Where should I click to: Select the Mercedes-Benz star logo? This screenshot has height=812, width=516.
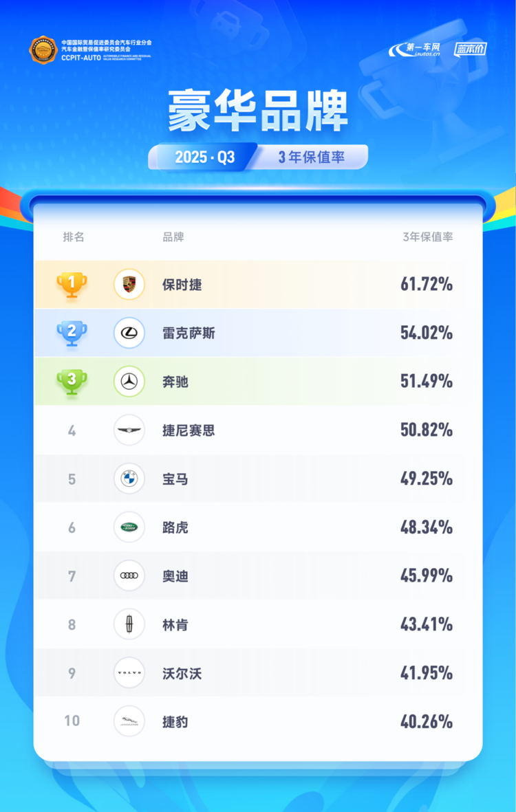[129, 382]
